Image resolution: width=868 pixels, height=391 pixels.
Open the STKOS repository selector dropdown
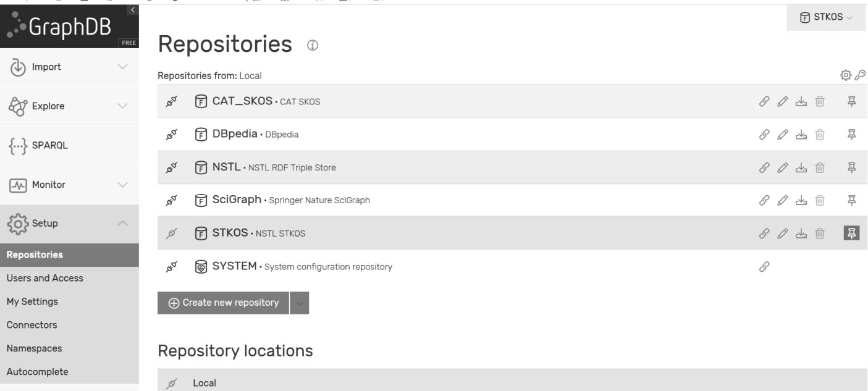click(826, 17)
